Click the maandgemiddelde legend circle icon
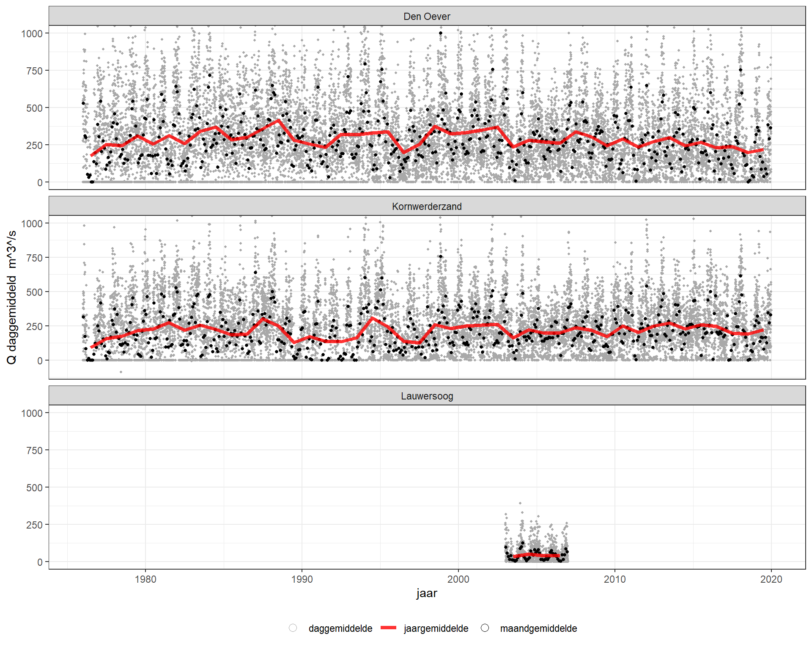The image size is (812, 650). [x=485, y=628]
